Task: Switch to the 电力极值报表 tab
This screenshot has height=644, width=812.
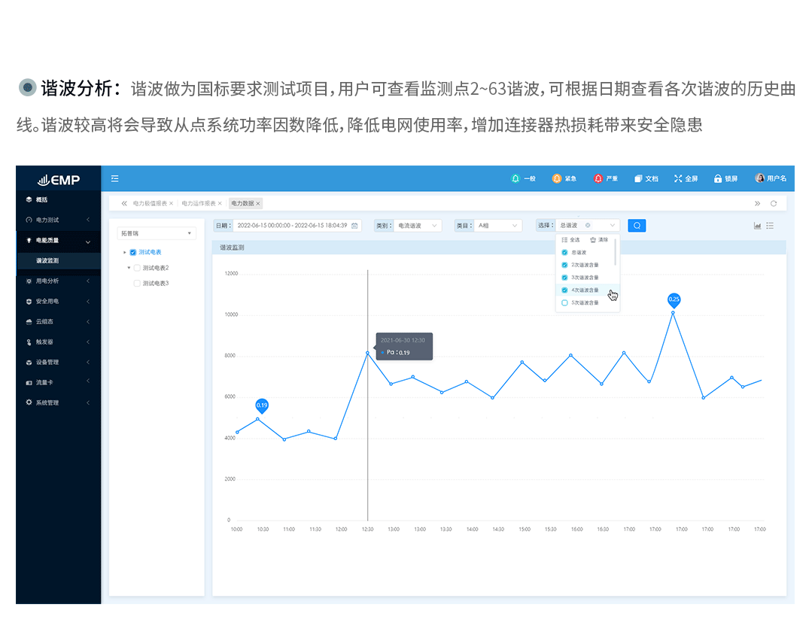Action: pos(150,203)
